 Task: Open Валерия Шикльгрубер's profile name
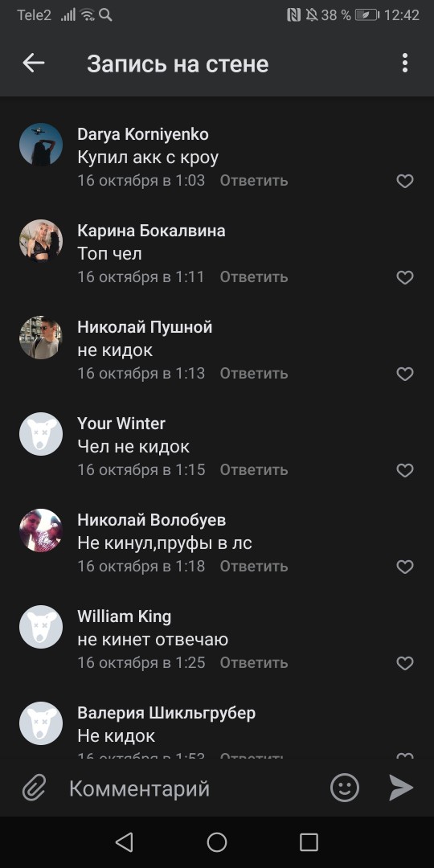click(166, 713)
